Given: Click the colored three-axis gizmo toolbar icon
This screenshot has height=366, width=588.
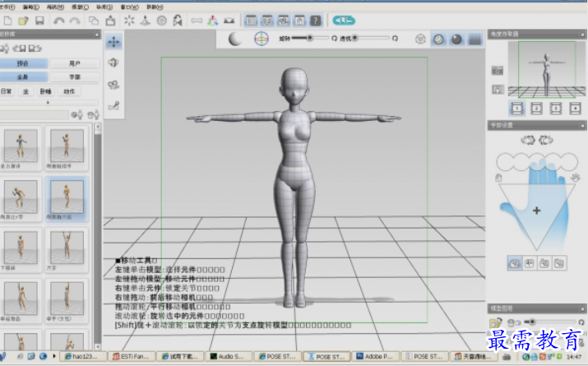Looking at the screenshot, I should 213,21.
